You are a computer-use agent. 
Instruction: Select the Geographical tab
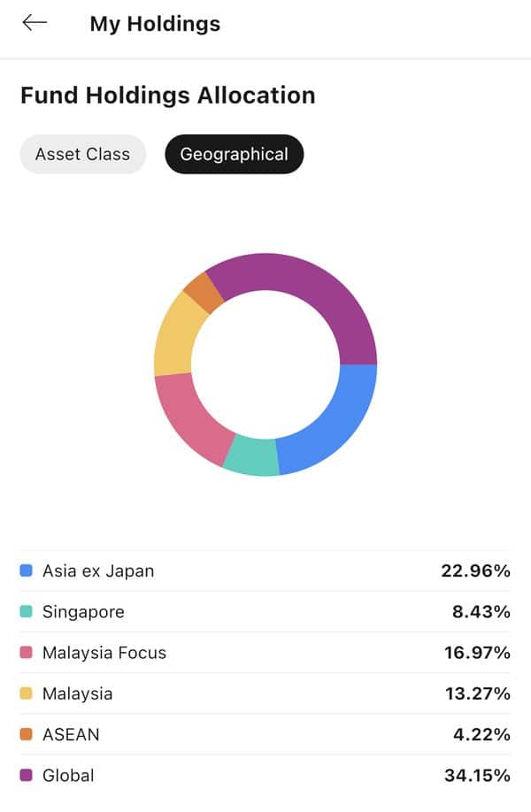235,154
